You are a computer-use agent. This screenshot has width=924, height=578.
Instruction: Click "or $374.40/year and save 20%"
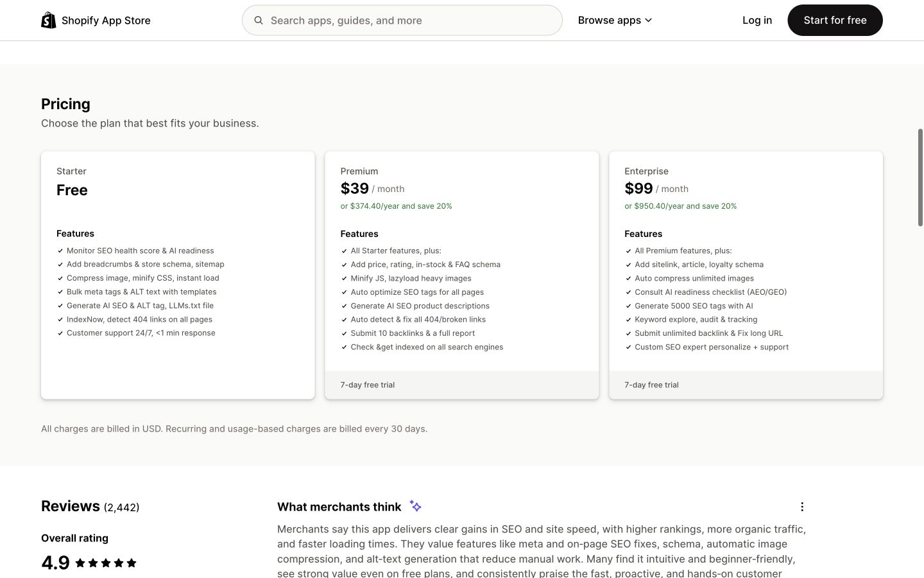click(x=396, y=206)
